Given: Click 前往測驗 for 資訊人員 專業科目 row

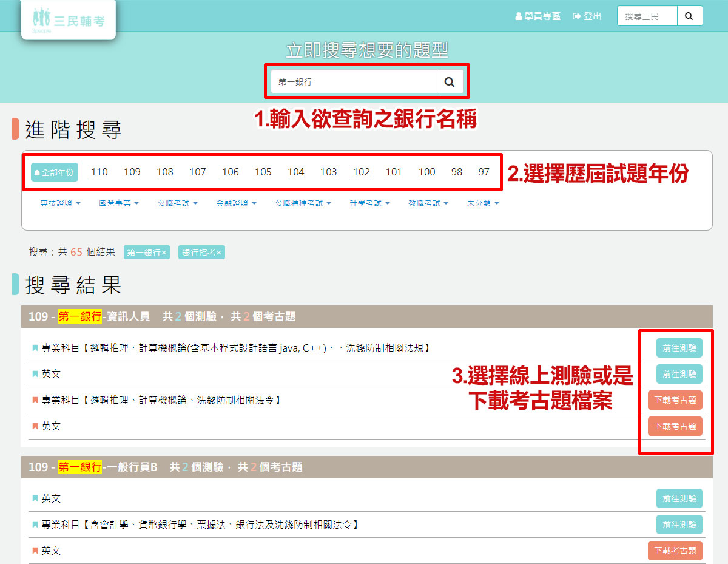Looking at the screenshot, I should [679, 348].
